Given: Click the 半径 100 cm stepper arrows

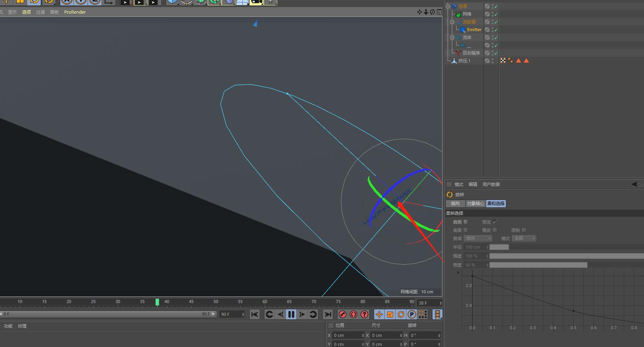Looking at the screenshot, I should [x=487, y=247].
